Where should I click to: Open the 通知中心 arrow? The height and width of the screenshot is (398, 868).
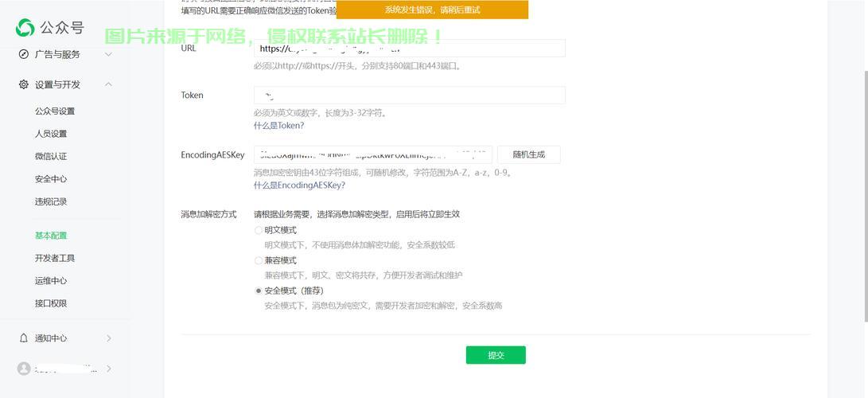108,338
